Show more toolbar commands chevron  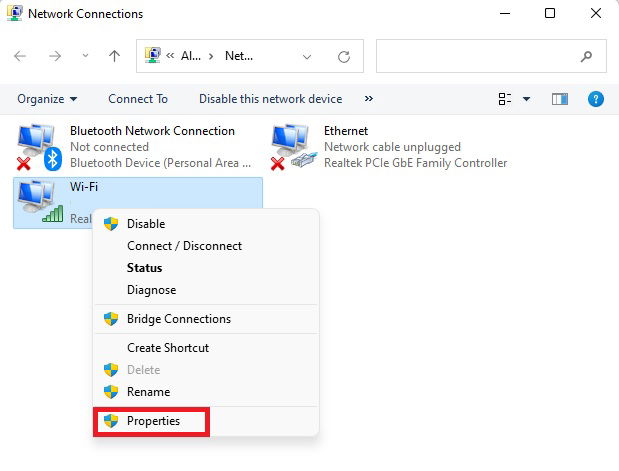point(369,99)
